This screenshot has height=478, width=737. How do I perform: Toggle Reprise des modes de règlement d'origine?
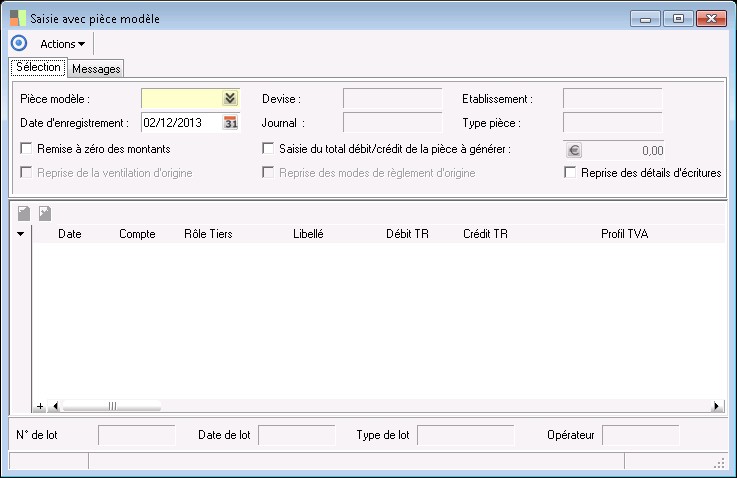click(268, 172)
